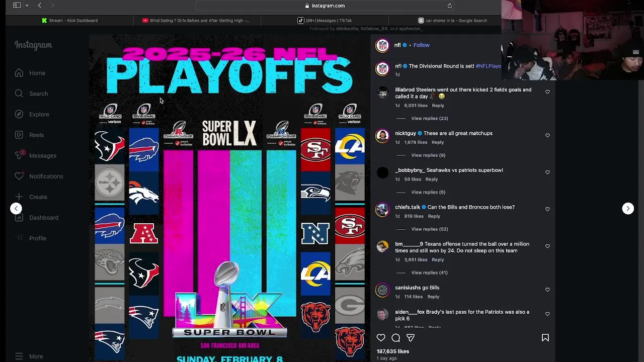644x362 pixels.
Task: Like illiabrod's comment with heart
Action: [547, 92]
